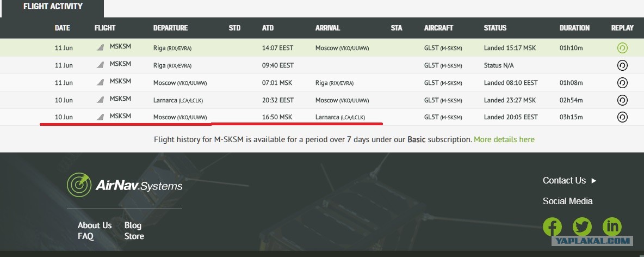This screenshot has height=257, width=644.
Task: Expand the Contact Us arrow
Action: point(593,181)
